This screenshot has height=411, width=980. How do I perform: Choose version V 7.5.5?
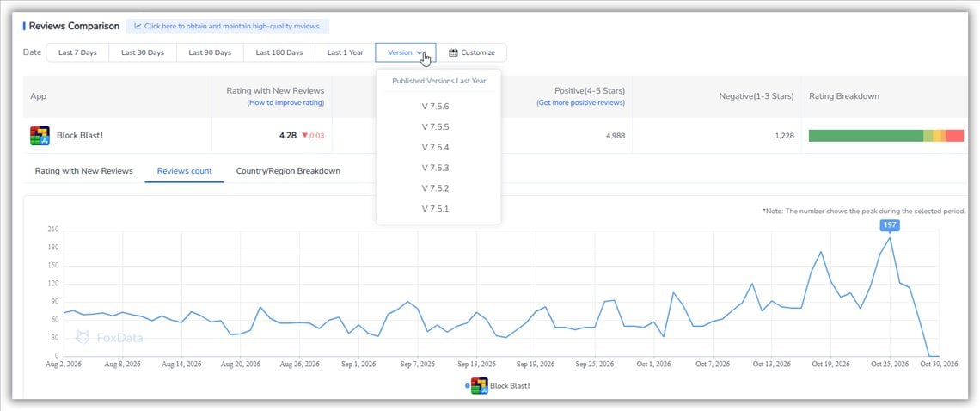point(435,127)
